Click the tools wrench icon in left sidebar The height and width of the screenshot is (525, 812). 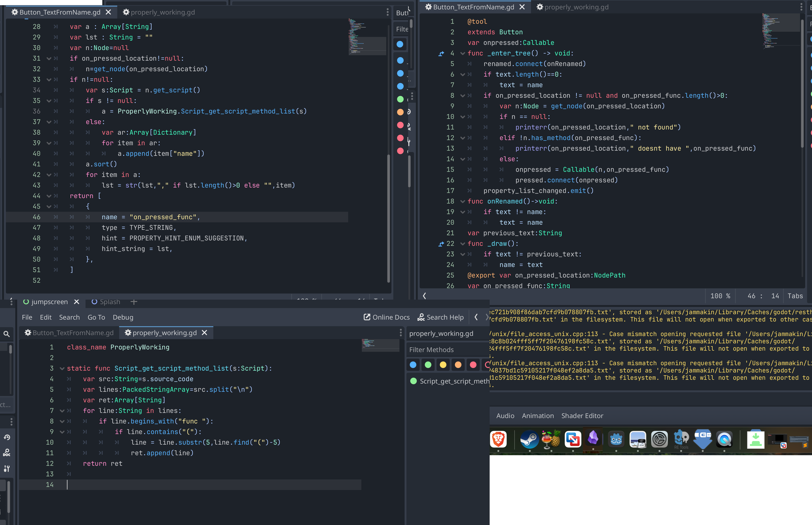point(7,468)
